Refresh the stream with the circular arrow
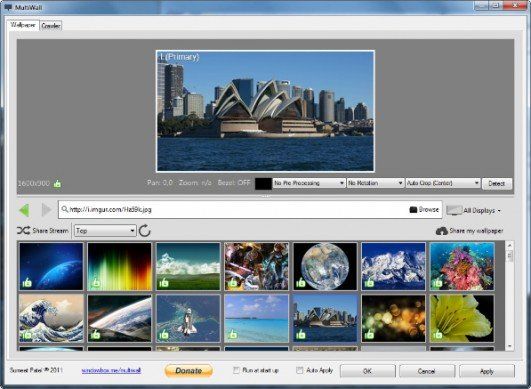Image resolution: width=531 pixels, height=389 pixels. [145, 231]
